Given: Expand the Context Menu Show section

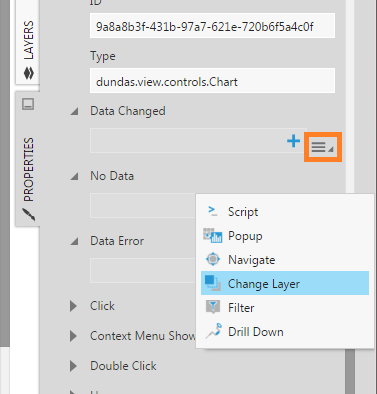Looking at the screenshot, I should [73, 336].
